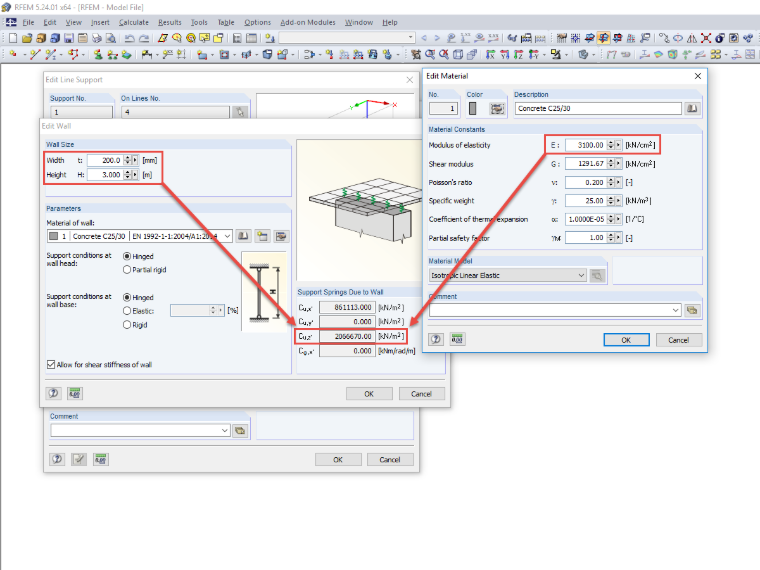Click the nodal support icon
This screenshot has height=570, width=760.
click(98, 54)
